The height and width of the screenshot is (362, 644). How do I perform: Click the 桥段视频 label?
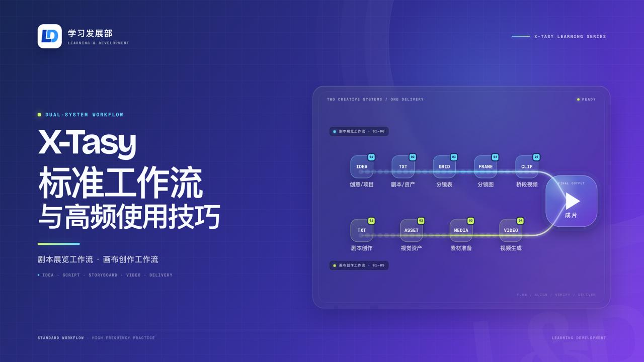527,185
